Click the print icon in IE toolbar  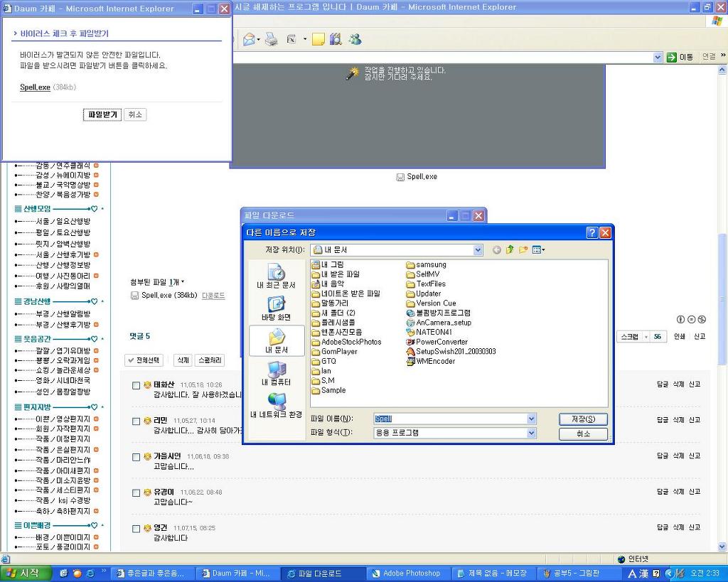pos(271,40)
